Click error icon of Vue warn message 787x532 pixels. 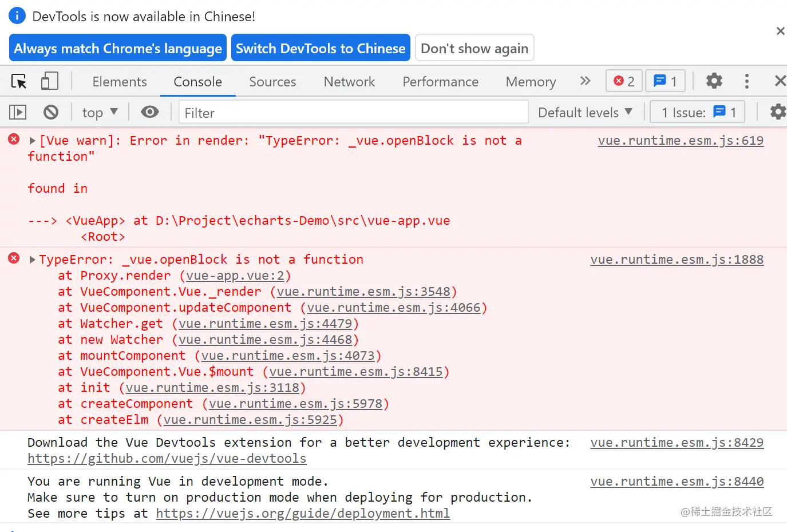pyautogui.click(x=14, y=139)
